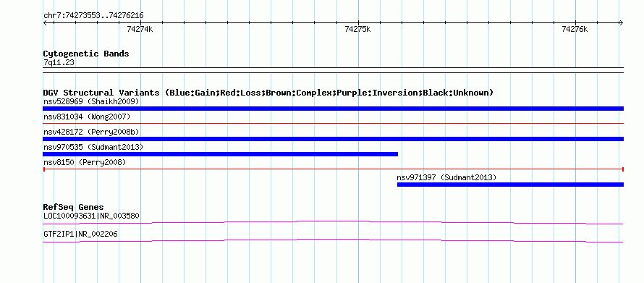This screenshot has width=644, height=283.
Task: Click the DGV Structural Variants track heading
Action: point(268,93)
